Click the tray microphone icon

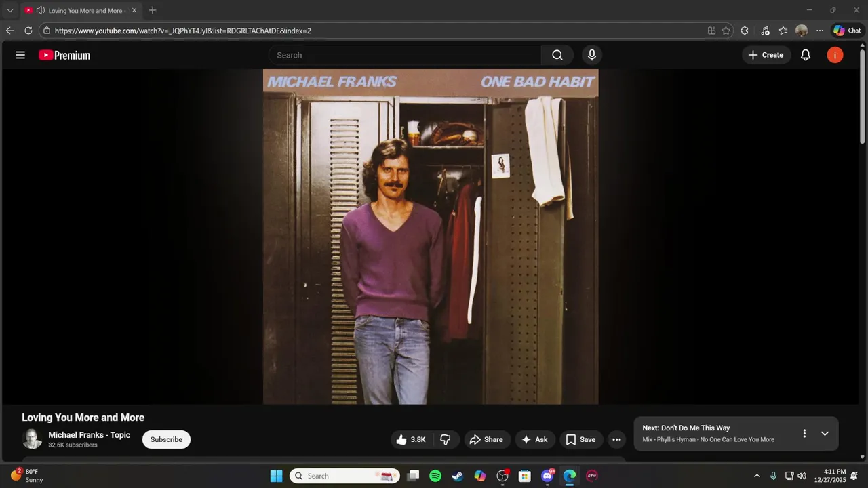773,476
